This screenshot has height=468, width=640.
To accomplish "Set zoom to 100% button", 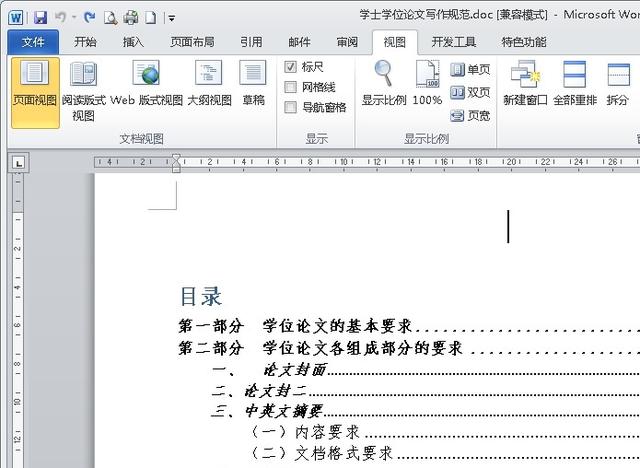I will pos(427,84).
